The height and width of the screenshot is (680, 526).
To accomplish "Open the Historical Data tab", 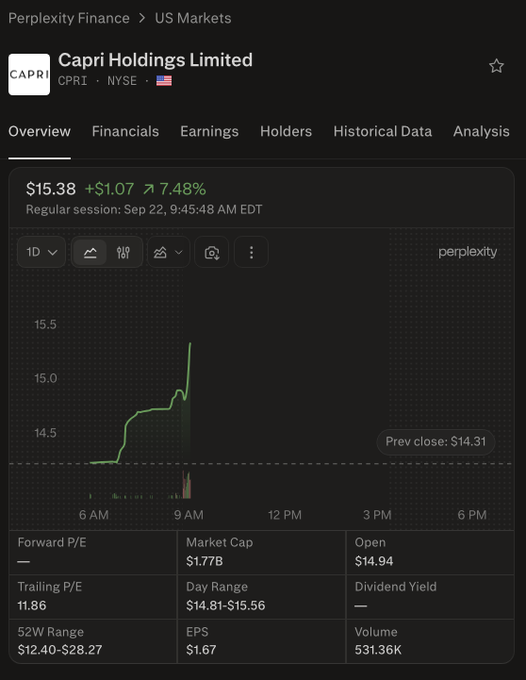I will 382,131.
